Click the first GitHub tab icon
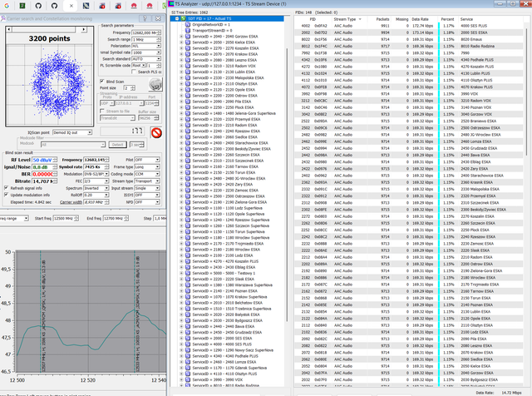532x396 pixels. coord(38,6)
